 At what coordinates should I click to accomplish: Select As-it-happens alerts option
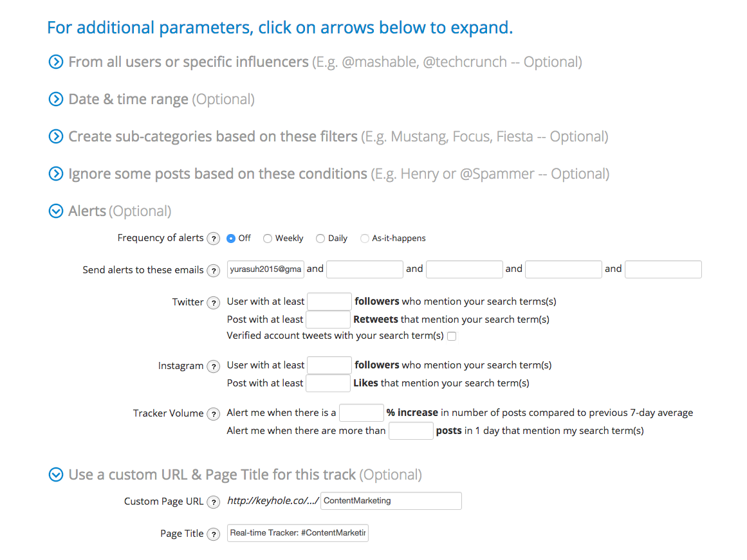tap(364, 239)
